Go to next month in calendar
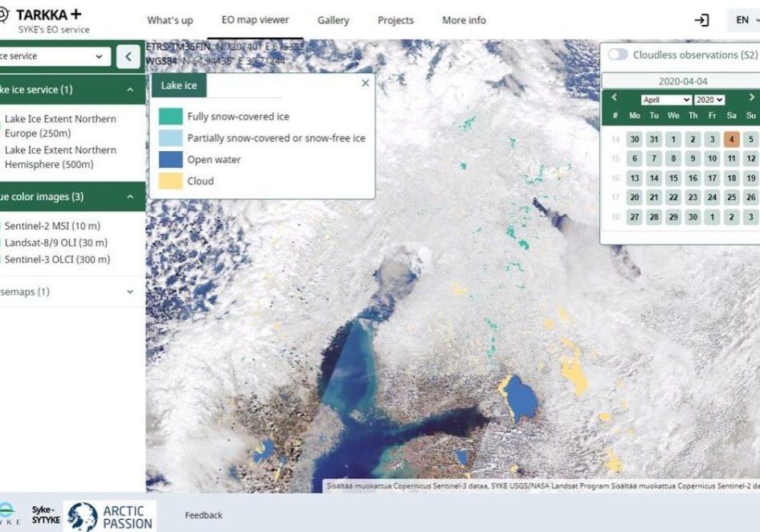760x532 pixels. pos(752,98)
